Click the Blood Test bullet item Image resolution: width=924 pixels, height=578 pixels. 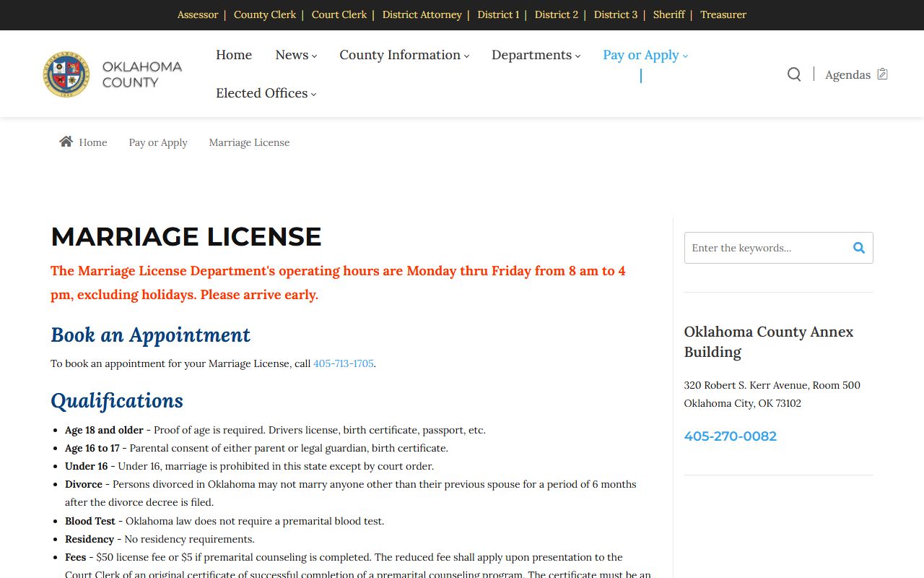click(x=225, y=521)
